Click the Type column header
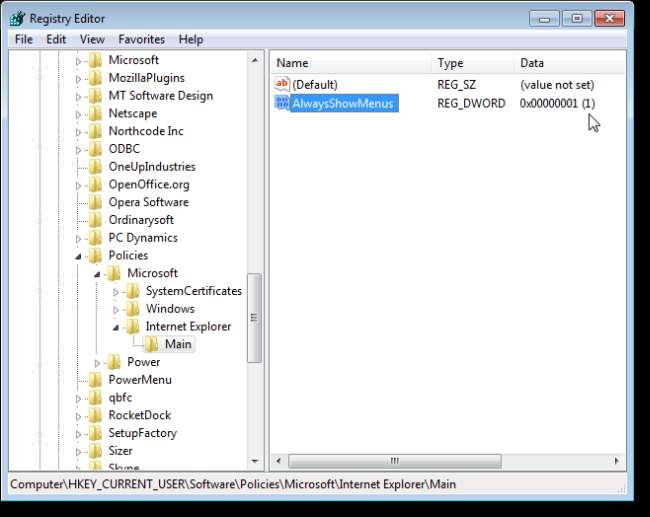This screenshot has width=650, height=517. [473, 63]
